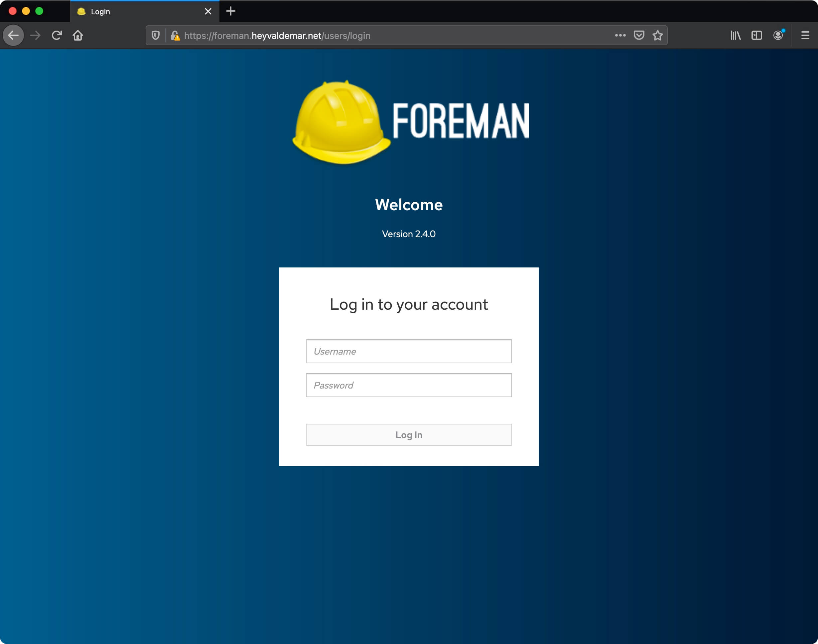Viewport: 818px width, 644px height.
Task: Click the Pocket save icon in toolbar
Action: [x=639, y=35]
